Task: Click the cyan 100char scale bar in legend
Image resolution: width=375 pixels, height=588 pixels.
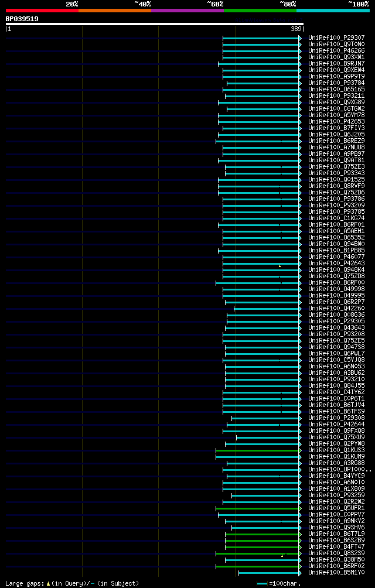Action: click(x=262, y=583)
